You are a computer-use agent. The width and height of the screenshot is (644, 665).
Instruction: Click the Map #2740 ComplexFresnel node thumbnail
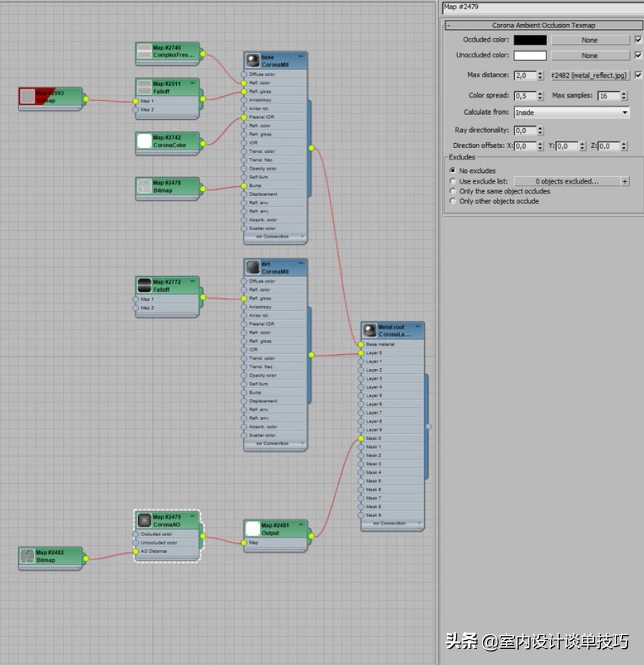[144, 51]
